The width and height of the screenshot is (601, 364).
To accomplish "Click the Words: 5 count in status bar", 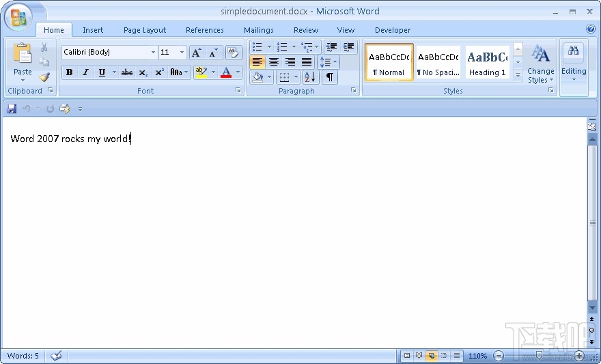I will [x=23, y=356].
